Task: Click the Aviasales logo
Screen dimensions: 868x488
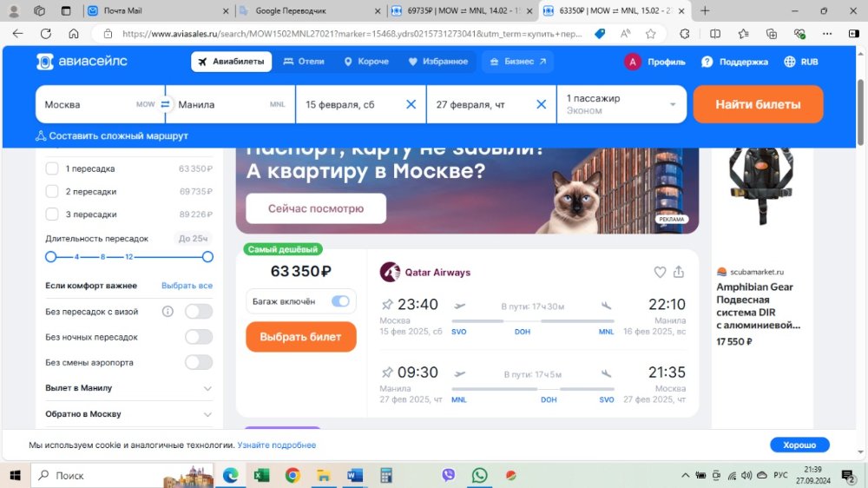Action: click(82, 62)
